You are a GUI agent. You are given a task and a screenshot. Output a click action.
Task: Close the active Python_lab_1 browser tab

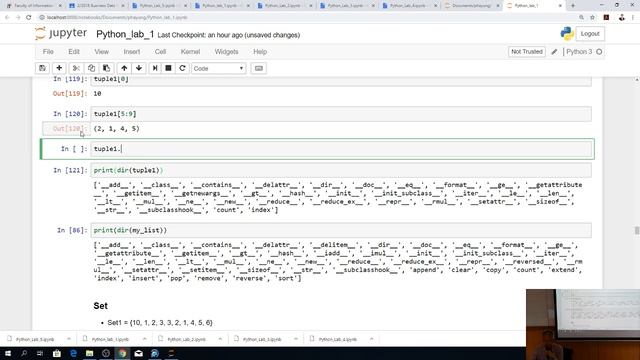coord(560,6)
